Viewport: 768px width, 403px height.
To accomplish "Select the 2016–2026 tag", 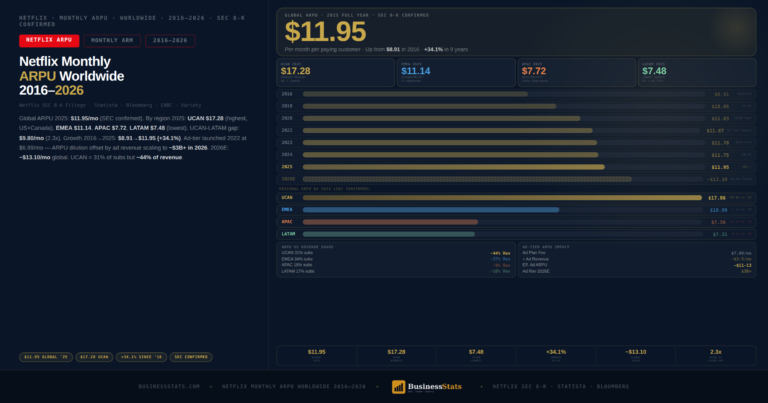I will point(170,41).
